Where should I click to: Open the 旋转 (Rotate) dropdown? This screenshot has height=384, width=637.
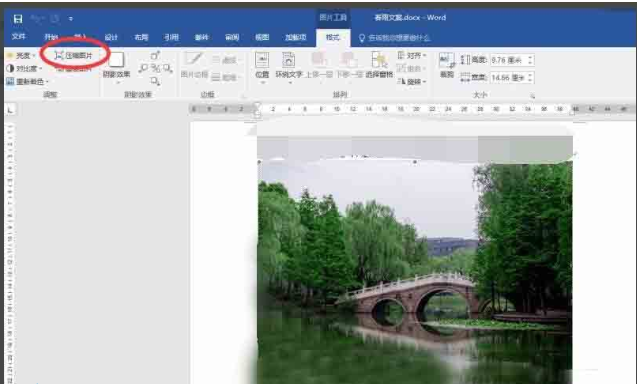tap(412, 82)
